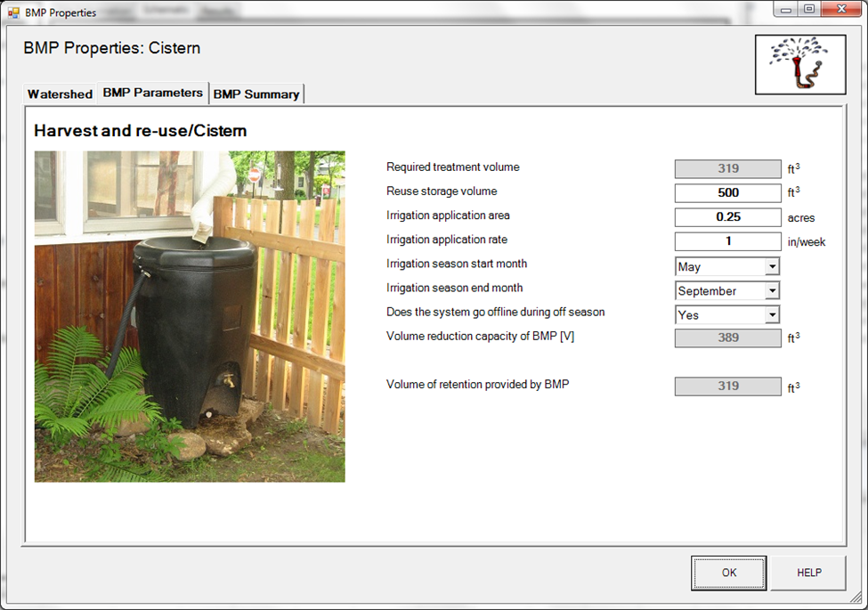868x610 pixels.
Task: Click the Volume reduction capacity value box
Action: (727, 338)
